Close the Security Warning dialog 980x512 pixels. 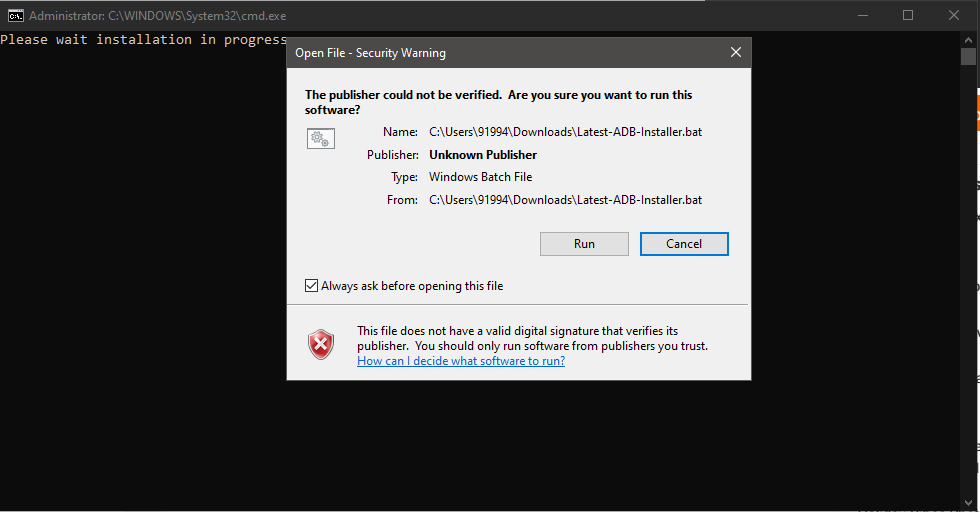pyautogui.click(x=736, y=53)
